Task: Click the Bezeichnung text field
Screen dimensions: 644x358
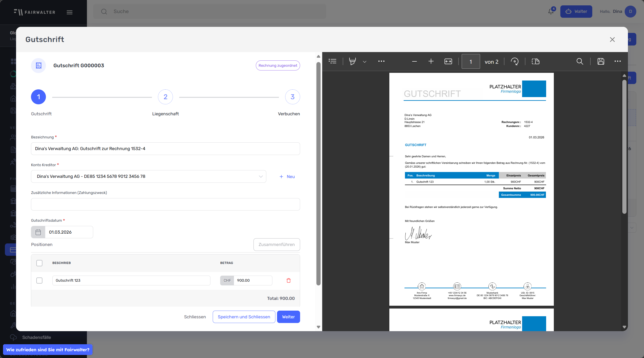Action: pyautogui.click(x=165, y=149)
